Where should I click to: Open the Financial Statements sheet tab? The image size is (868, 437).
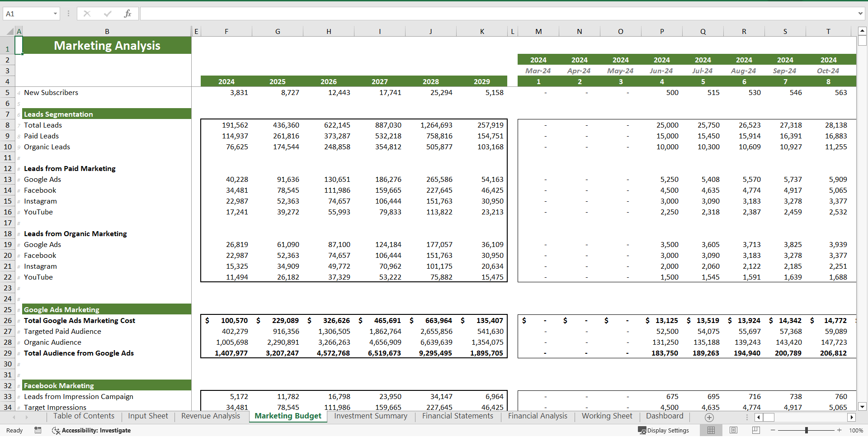coord(458,416)
